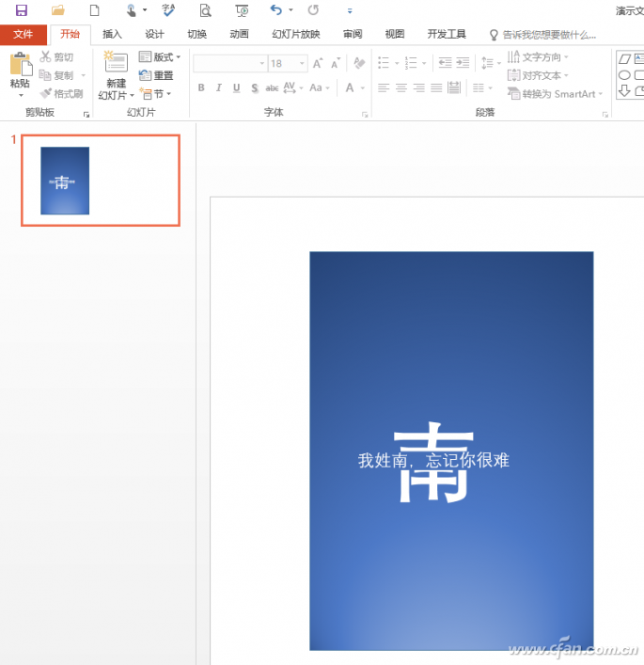The height and width of the screenshot is (665, 644).
Task: Click the 复制 button
Action: [x=57, y=75]
